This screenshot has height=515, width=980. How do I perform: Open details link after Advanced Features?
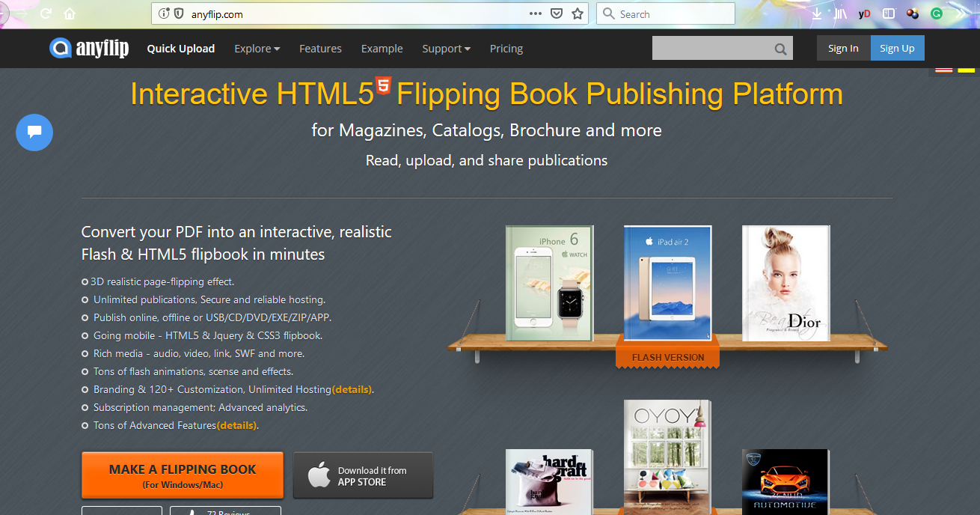236,425
